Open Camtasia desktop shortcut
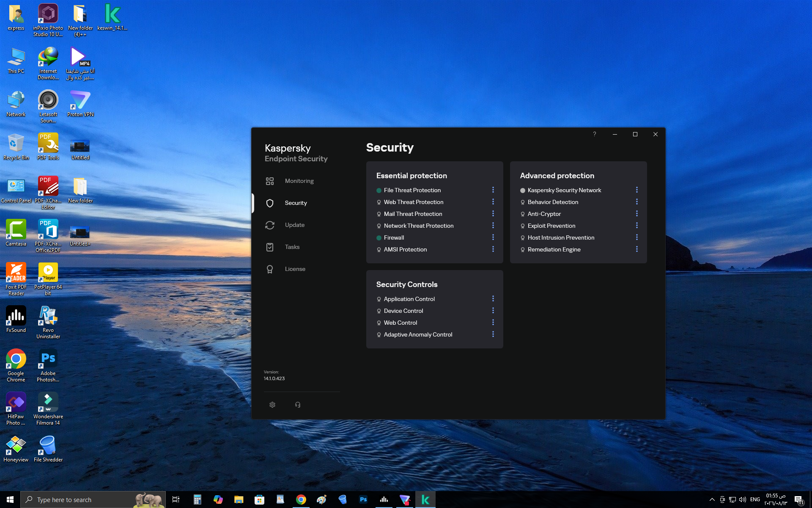This screenshot has height=508, width=812. click(16, 233)
